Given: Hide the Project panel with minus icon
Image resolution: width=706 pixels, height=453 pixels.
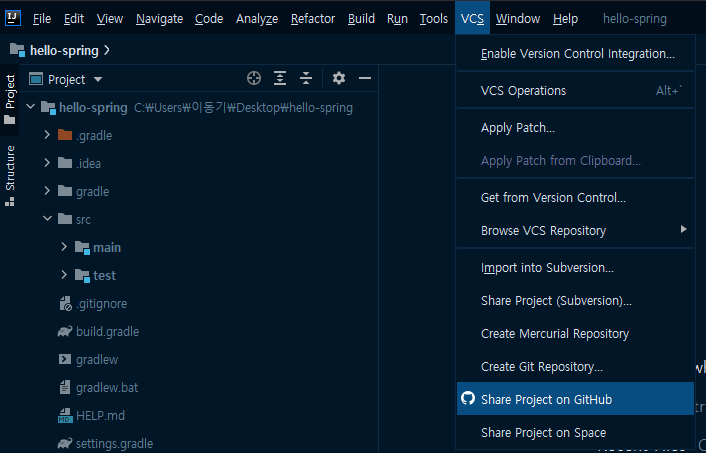Looking at the screenshot, I should pos(365,78).
